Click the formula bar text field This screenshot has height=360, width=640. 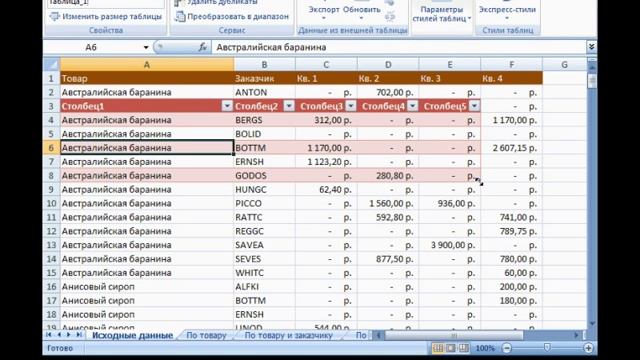pyautogui.click(x=398, y=47)
